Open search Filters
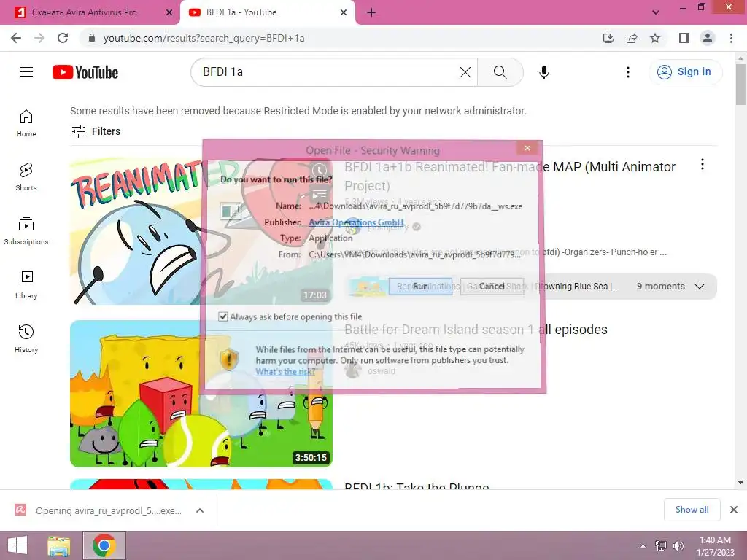Viewport: 747px width, 560px height. point(96,131)
